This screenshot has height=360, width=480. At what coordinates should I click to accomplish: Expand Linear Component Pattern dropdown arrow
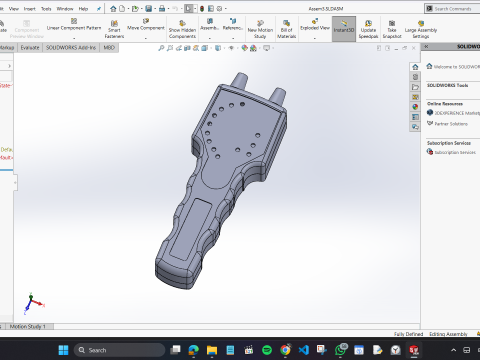point(74,38)
